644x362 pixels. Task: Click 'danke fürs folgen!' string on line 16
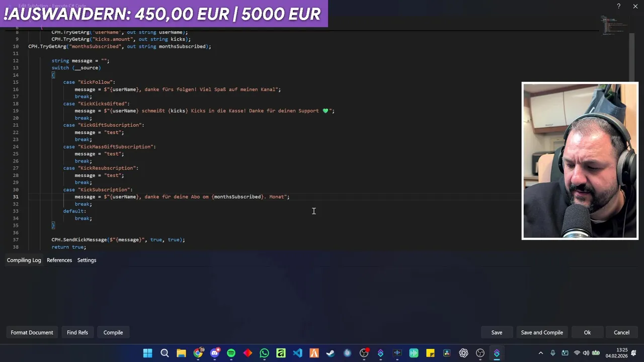click(x=171, y=89)
